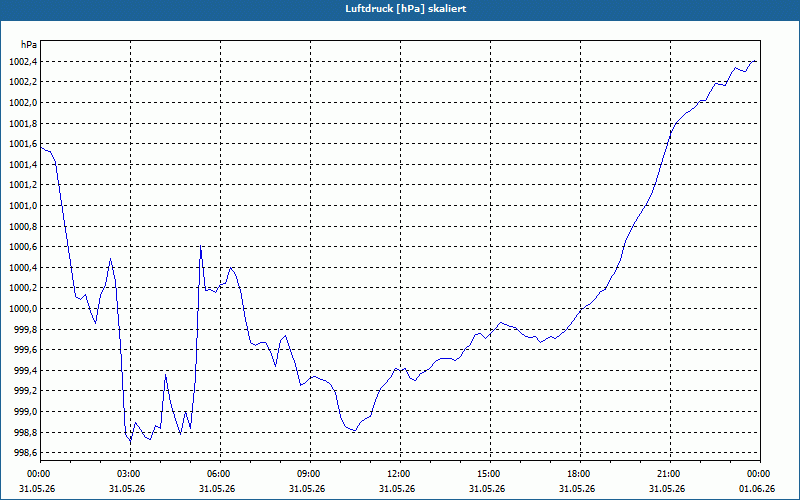Click the 1000,2 axis value
This screenshot has width=800, height=500.
tap(23, 288)
